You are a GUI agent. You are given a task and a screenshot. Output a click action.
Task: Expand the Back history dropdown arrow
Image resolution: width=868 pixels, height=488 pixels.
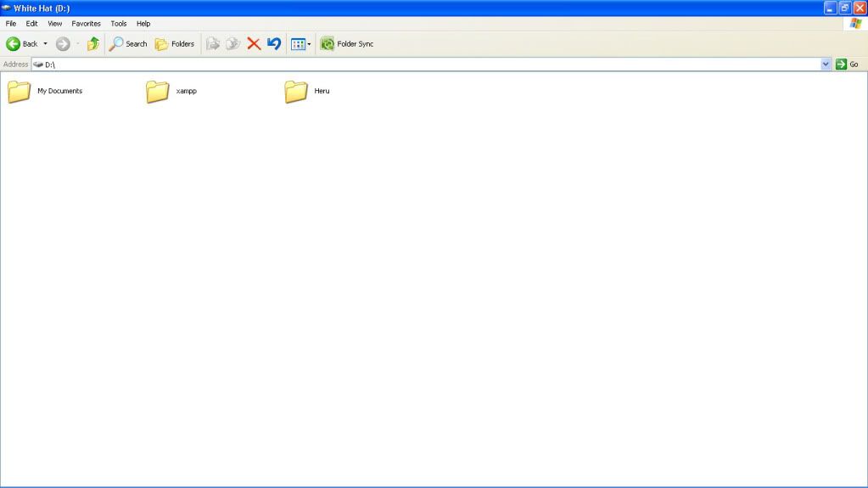[x=46, y=44]
